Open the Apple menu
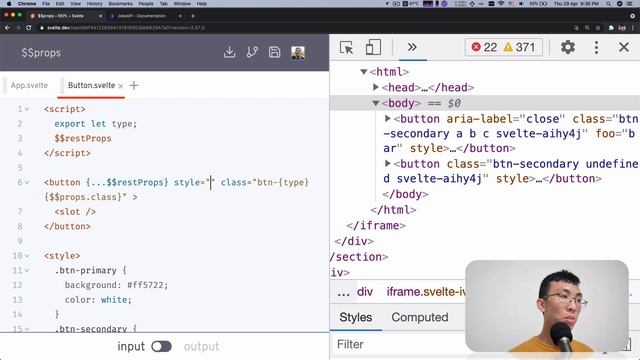The image size is (640, 360). [x=8, y=4]
